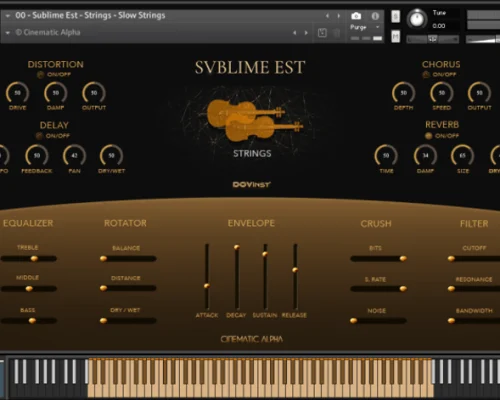Image resolution: width=500 pixels, height=400 pixels.
Task: Click Equalizer TREBLE slider handle
Action: (x=34, y=258)
